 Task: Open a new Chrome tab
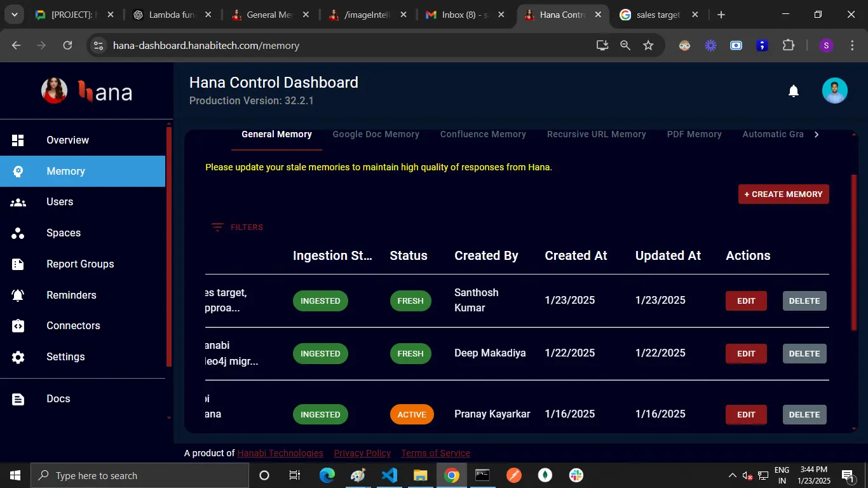721,15
